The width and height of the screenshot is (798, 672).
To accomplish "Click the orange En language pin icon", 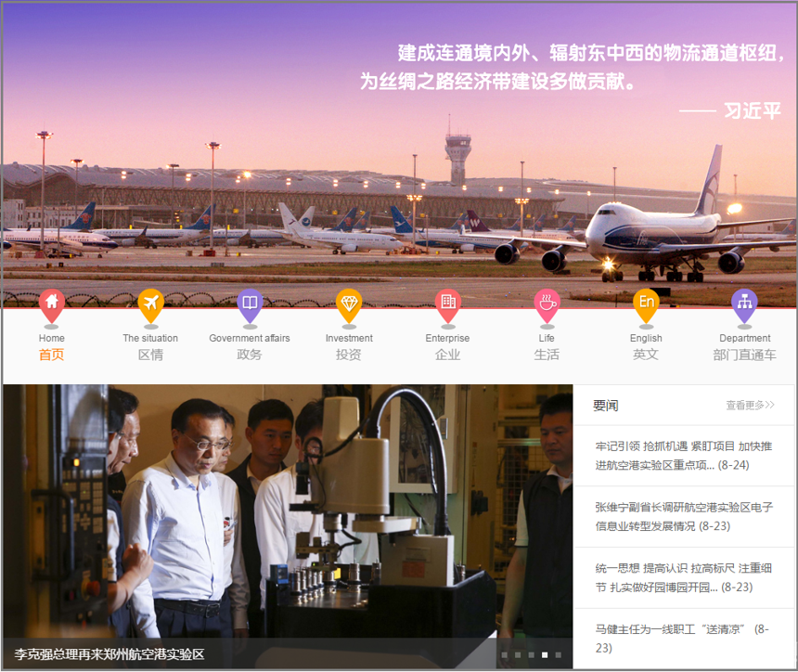I will tap(646, 305).
